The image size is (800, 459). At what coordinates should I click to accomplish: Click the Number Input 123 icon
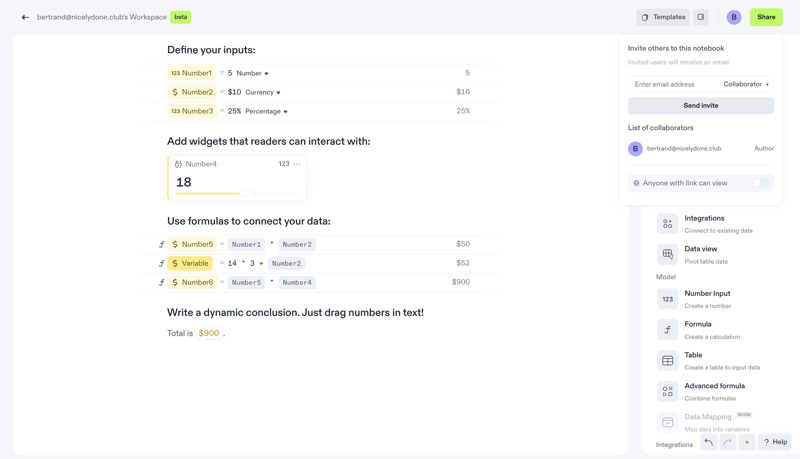click(667, 299)
